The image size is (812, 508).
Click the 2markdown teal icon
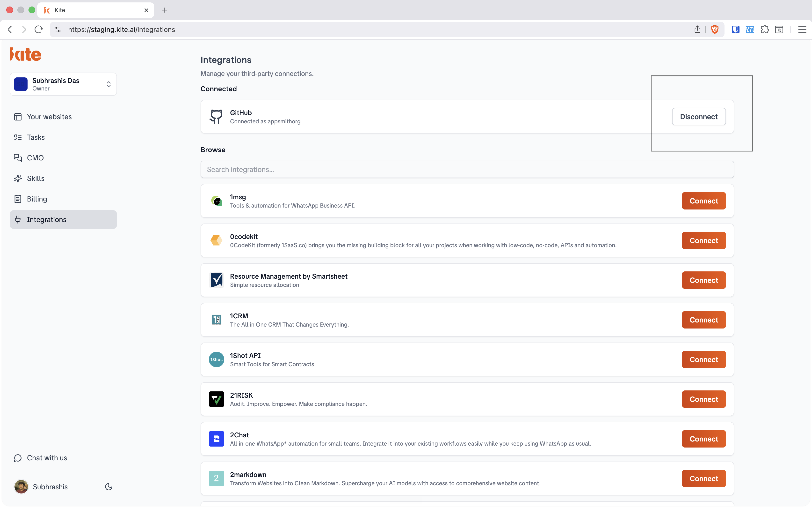tap(217, 478)
